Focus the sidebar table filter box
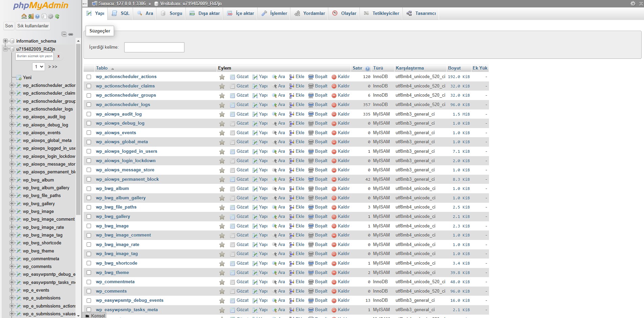Viewport: 644px width, 318px height. click(x=35, y=56)
